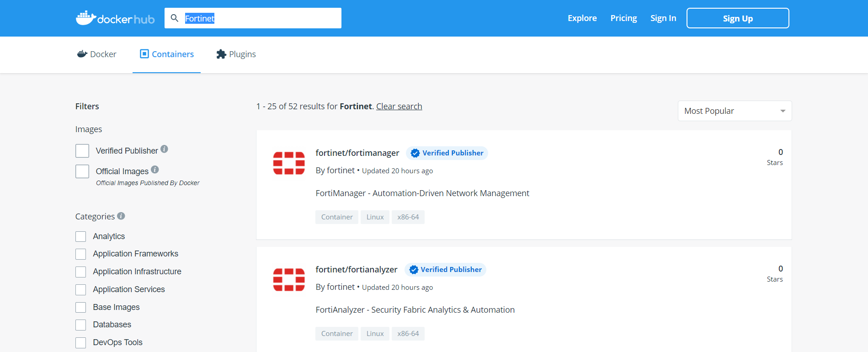Viewport: 868px width, 352px height.
Task: Select the Databases category checkbox
Action: pyautogui.click(x=81, y=325)
